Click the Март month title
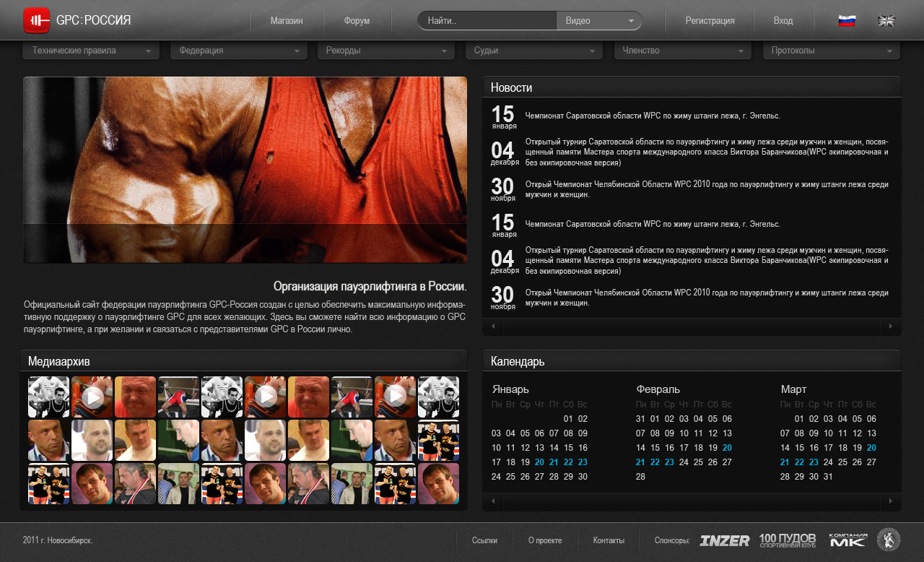Image resolution: width=924 pixels, height=562 pixels. point(794,389)
